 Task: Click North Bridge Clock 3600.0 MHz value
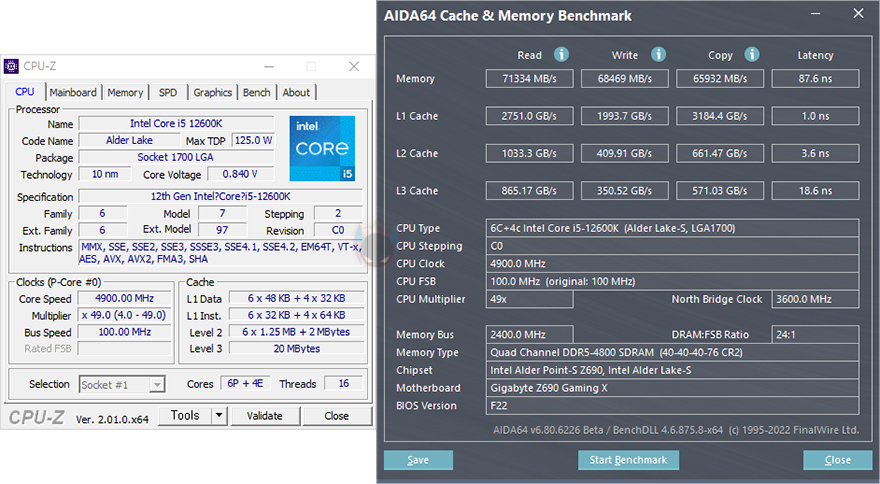coord(815,299)
